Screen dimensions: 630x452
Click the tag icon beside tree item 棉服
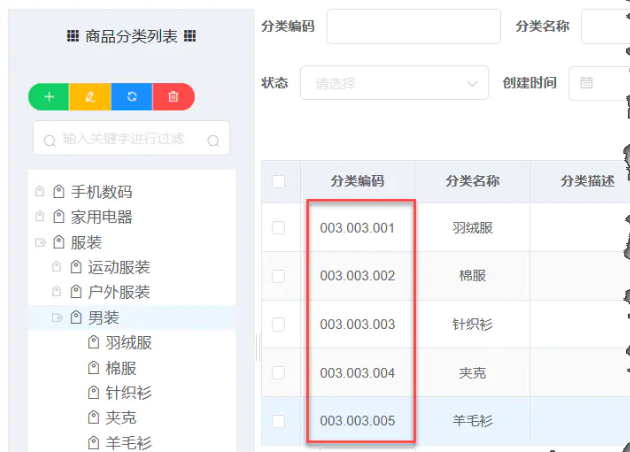pos(93,368)
